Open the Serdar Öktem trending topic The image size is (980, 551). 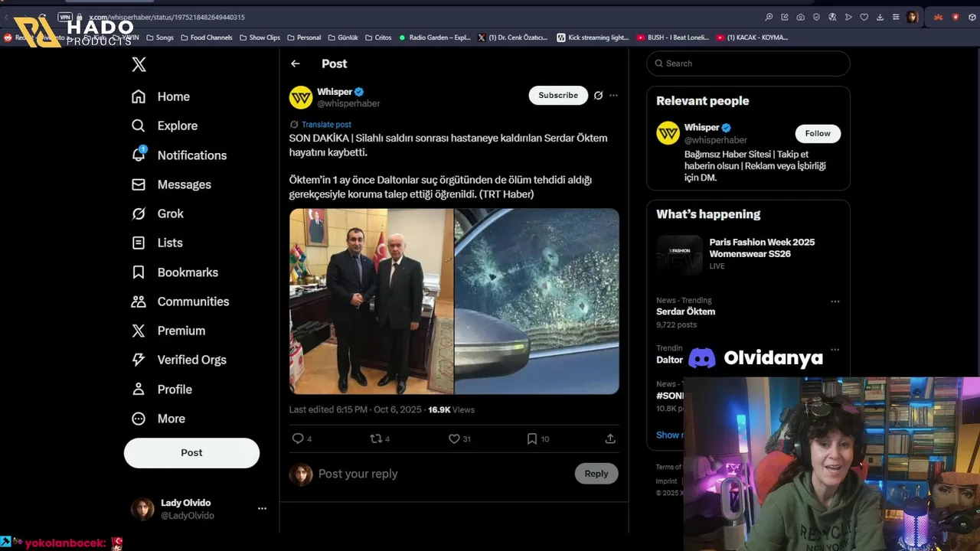pyautogui.click(x=685, y=312)
